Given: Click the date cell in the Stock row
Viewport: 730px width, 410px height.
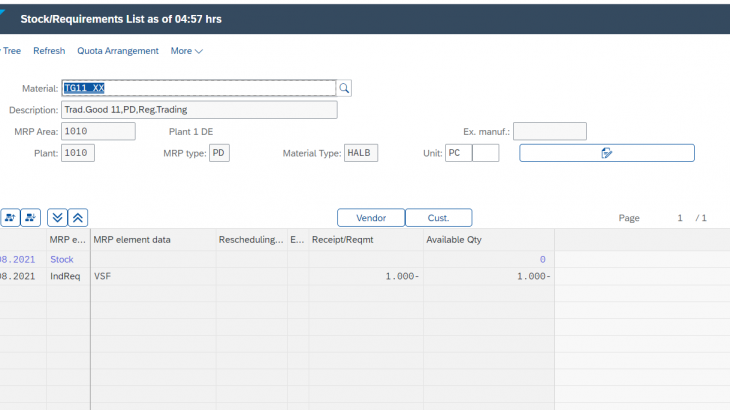Looking at the screenshot, I should [x=23, y=259].
